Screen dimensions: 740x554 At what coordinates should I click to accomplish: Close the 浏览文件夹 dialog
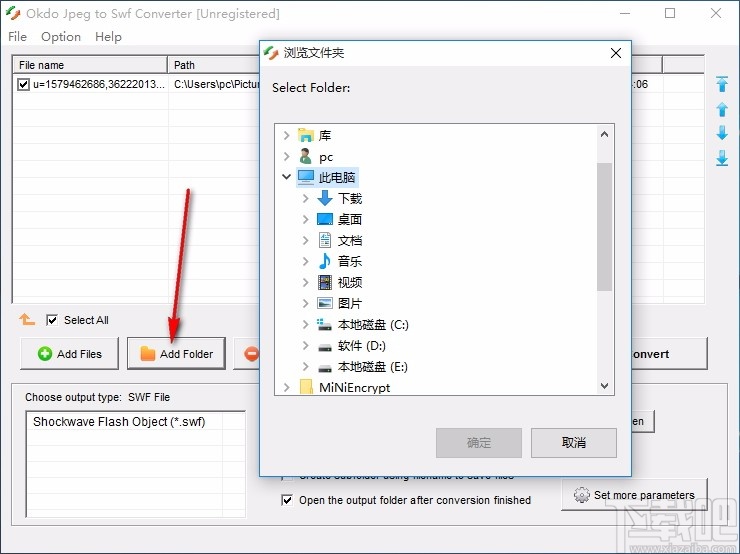point(615,53)
